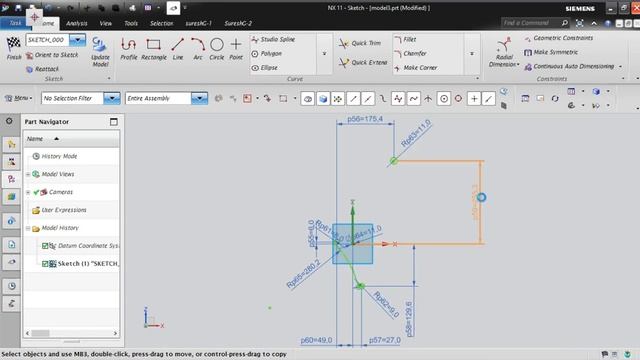Expand the Curve gallery more arrow
Viewport: 640px width, 360px height.
pyautogui.click(x=324, y=53)
